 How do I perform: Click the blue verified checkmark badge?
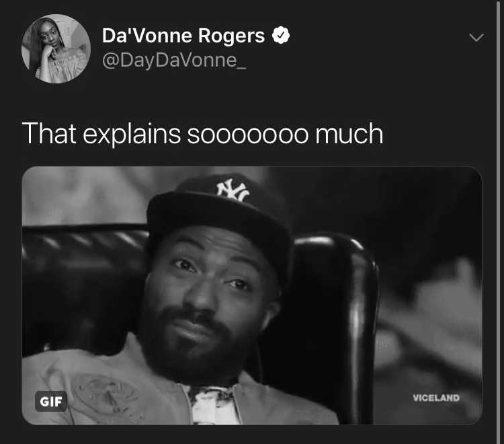point(281,35)
